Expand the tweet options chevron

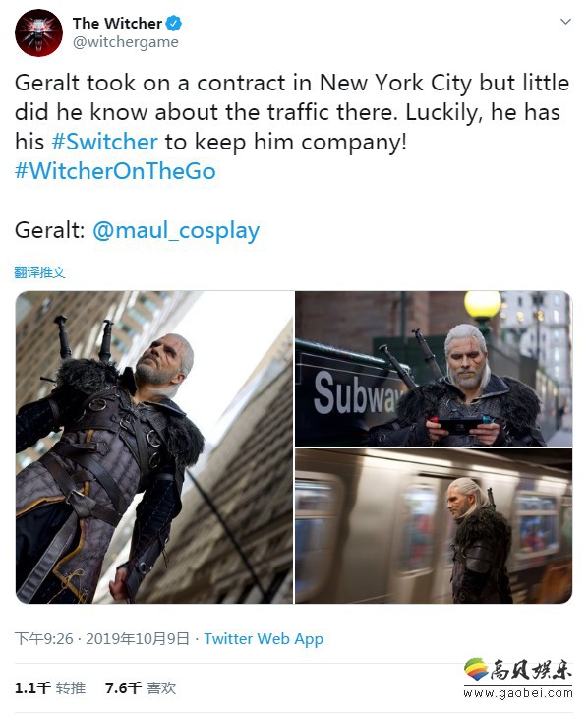pos(565,22)
